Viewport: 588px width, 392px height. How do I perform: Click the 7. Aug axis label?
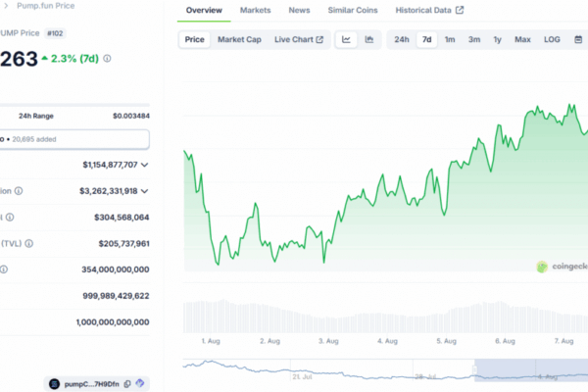pos(564,341)
